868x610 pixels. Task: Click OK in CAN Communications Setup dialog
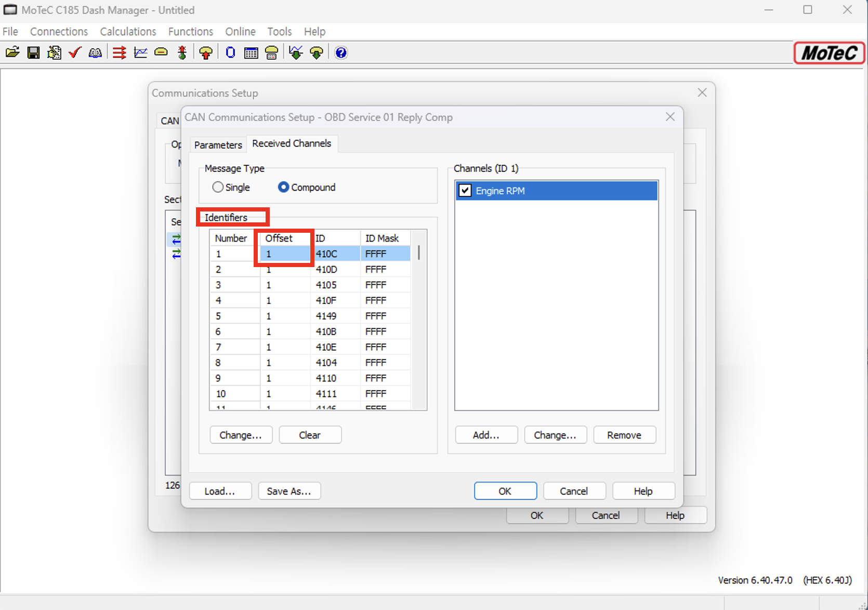coord(505,491)
